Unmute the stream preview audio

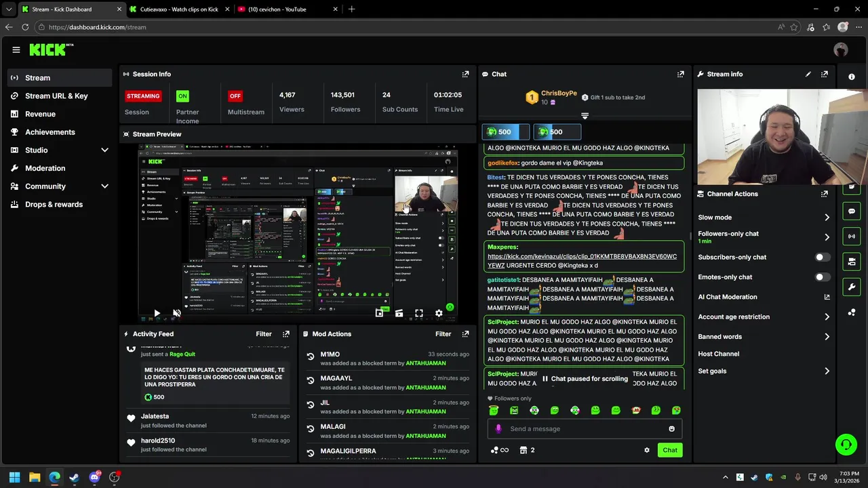click(x=176, y=313)
